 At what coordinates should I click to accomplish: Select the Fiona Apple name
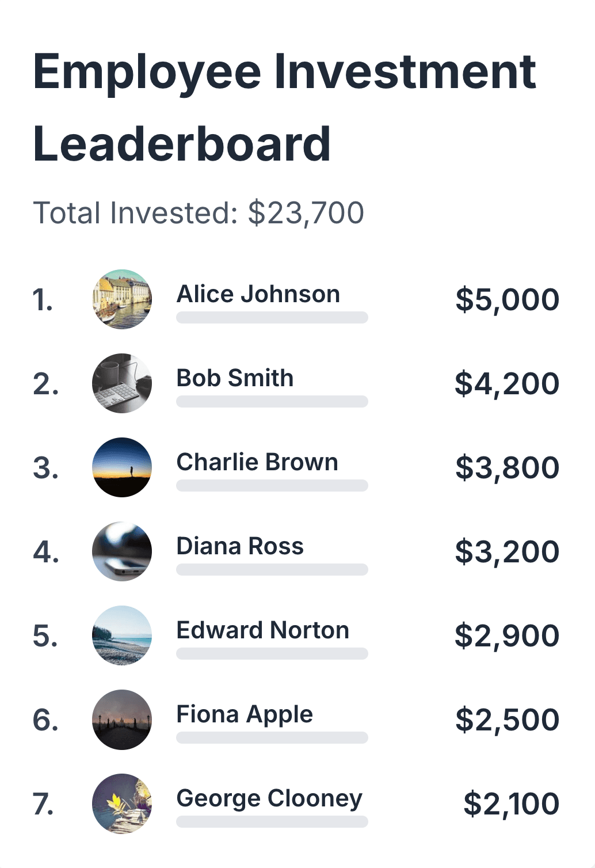pos(245,714)
